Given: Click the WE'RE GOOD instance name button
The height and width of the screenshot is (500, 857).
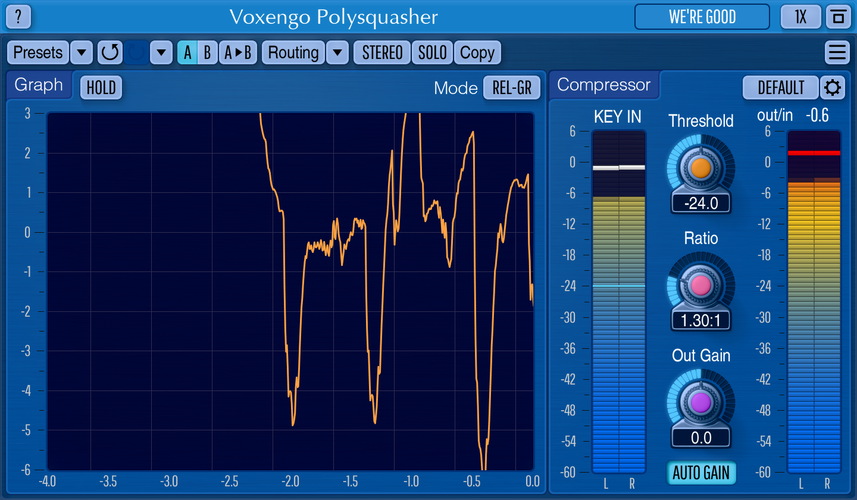Looking at the screenshot, I should 702,17.
